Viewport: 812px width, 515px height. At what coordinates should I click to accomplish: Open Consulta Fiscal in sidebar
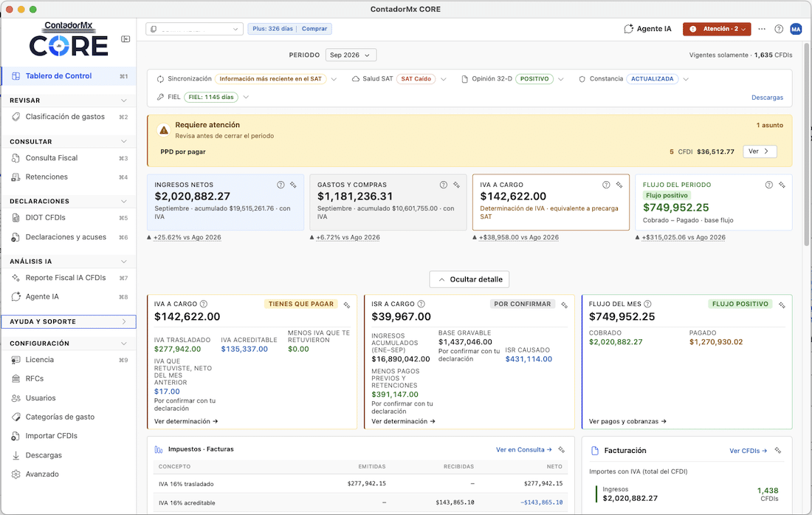pos(69,158)
